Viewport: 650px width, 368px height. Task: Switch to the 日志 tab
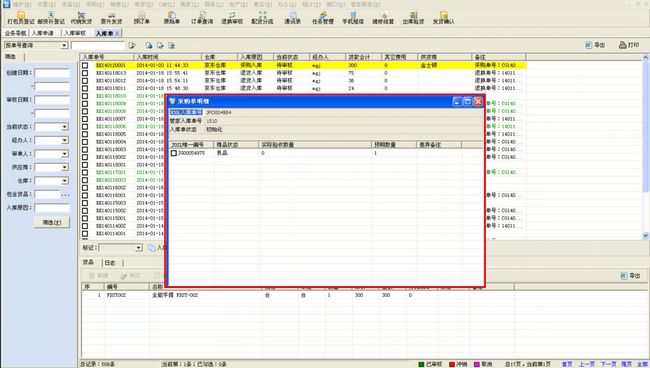click(110, 263)
